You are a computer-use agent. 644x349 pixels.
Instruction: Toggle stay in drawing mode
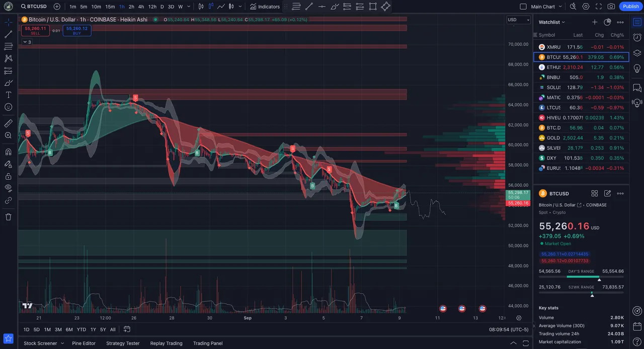(8, 164)
